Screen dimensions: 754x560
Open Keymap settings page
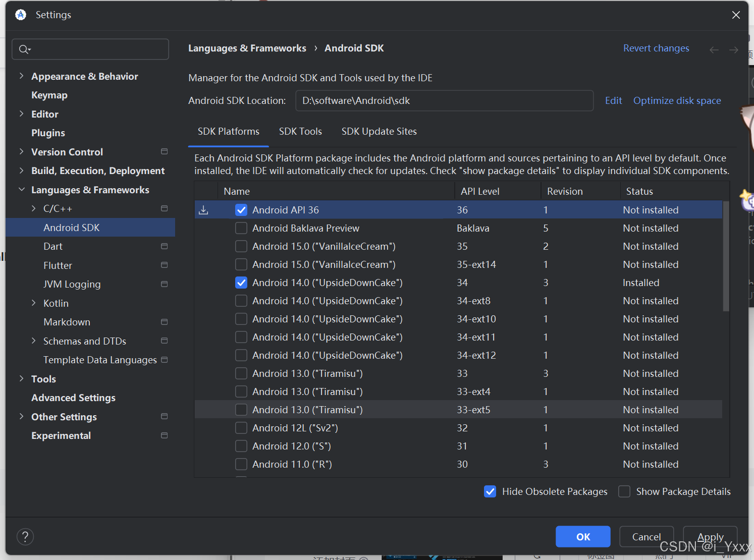(x=49, y=95)
